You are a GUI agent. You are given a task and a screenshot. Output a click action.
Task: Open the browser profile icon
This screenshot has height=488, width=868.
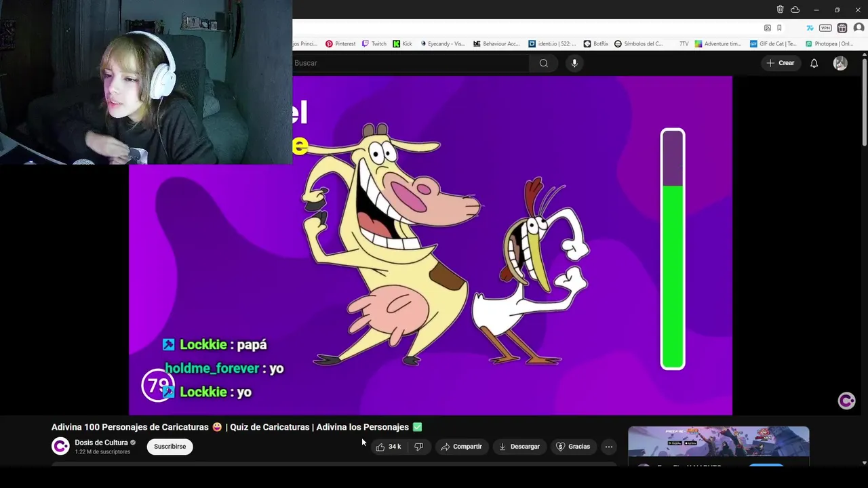click(x=859, y=28)
